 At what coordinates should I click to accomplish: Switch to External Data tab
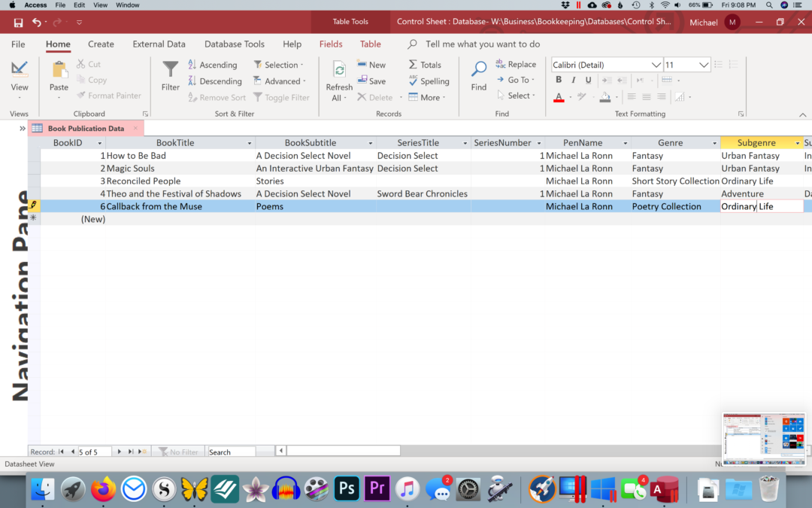159,44
